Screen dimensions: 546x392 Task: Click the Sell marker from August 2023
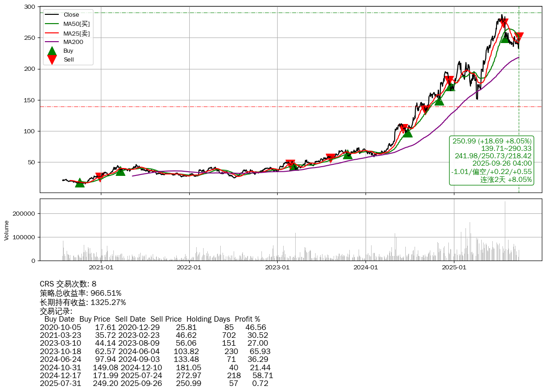coord(331,157)
